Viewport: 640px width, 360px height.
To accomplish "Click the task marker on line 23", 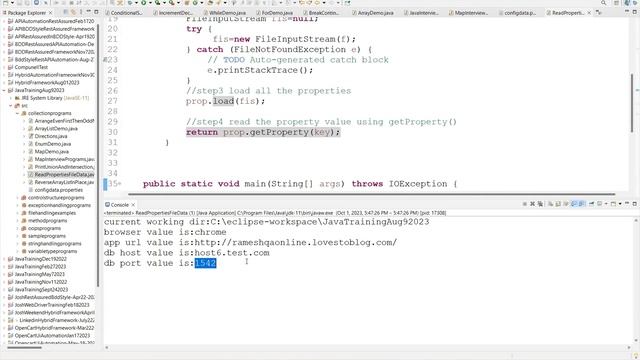I will [105, 60].
